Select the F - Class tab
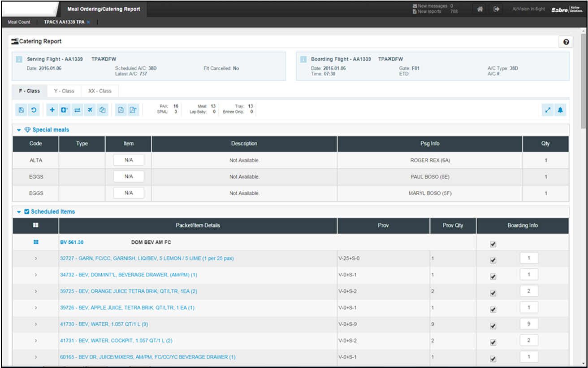 [x=29, y=91]
